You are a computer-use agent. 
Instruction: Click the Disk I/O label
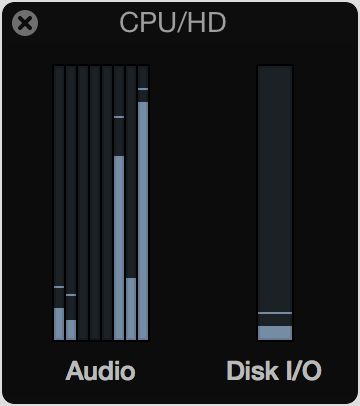274,371
